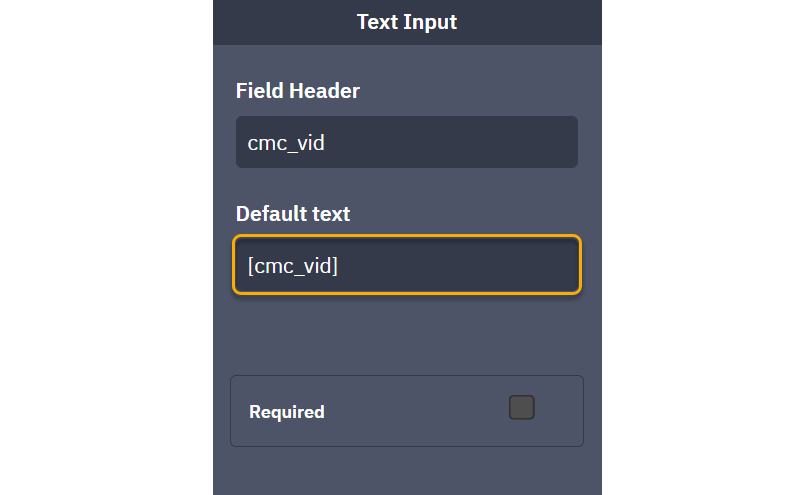Click the closing bracket in Default text

(335, 266)
